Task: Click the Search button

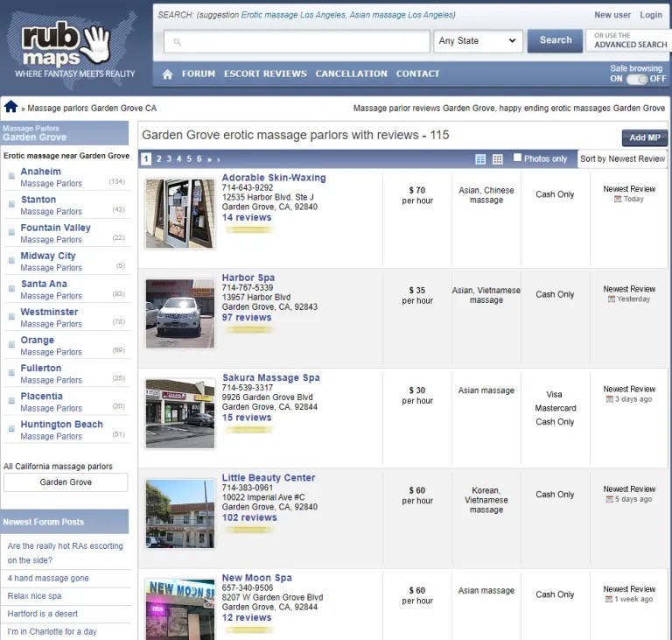Action: coord(555,41)
